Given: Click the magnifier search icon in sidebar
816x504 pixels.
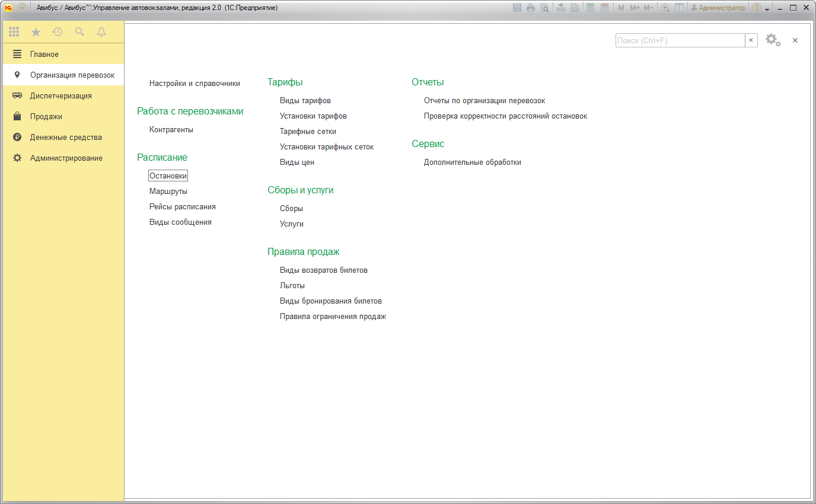Looking at the screenshot, I should click(79, 32).
